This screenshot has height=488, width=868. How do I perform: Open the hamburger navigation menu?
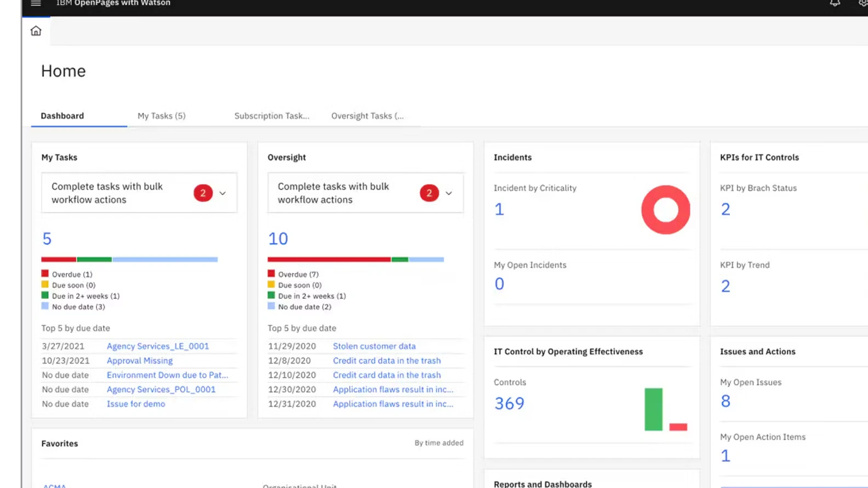pos(36,3)
